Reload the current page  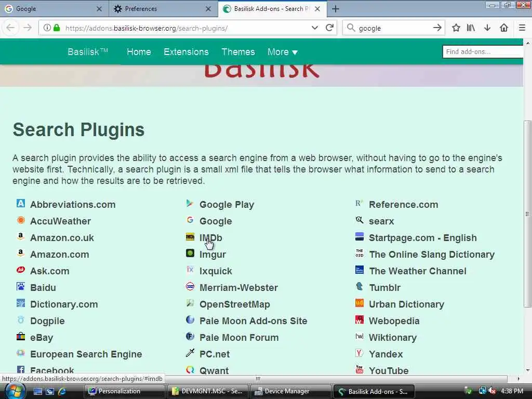[329, 28]
